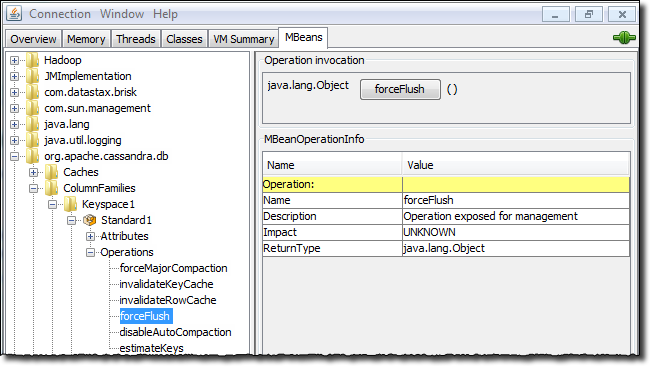Click the Java coffee-cup icon in title bar
This screenshot has height=367, width=650.
pos(14,13)
